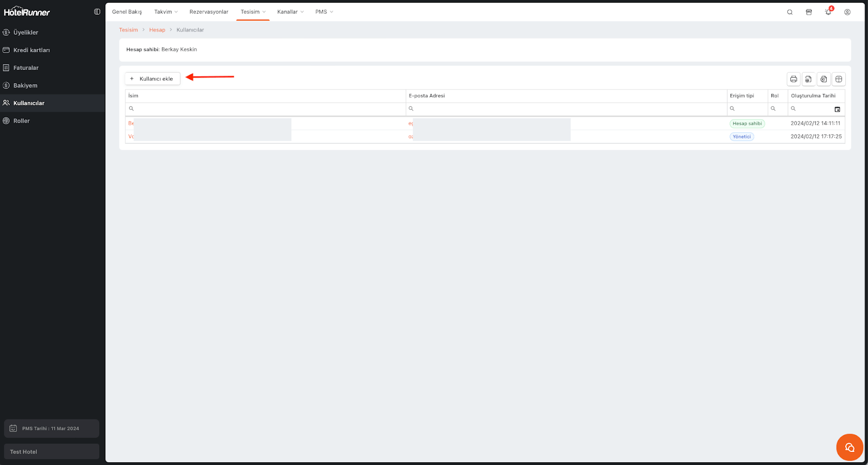
Task: Select Test Hotel at the sidebar bottom
Action: (x=51, y=451)
